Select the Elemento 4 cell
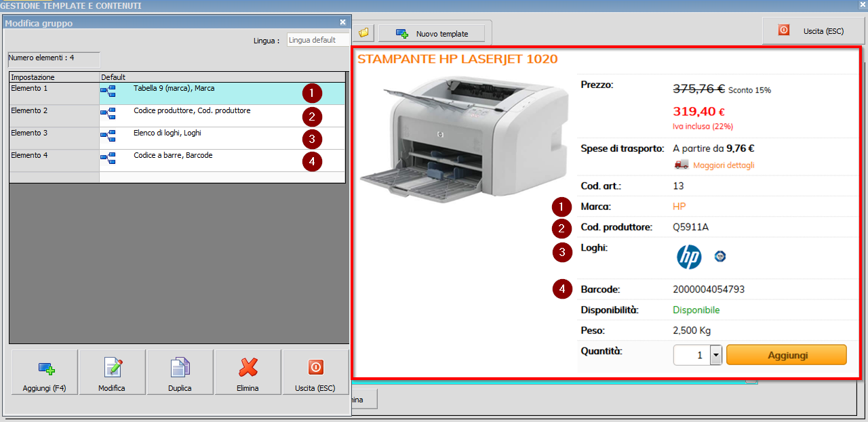The image size is (868, 422). tap(54, 161)
